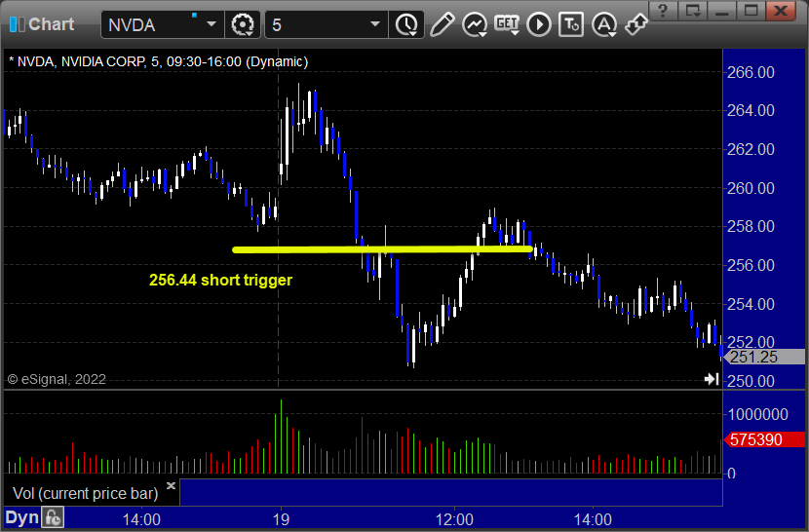Click the detach window button
This screenshot has width=809, height=532.
pos(692,11)
